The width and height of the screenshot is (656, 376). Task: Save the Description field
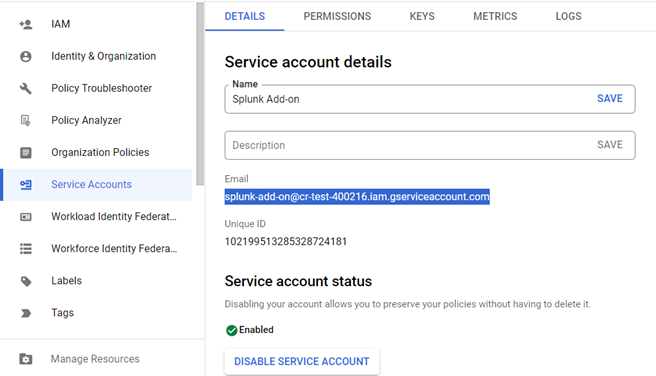click(610, 145)
